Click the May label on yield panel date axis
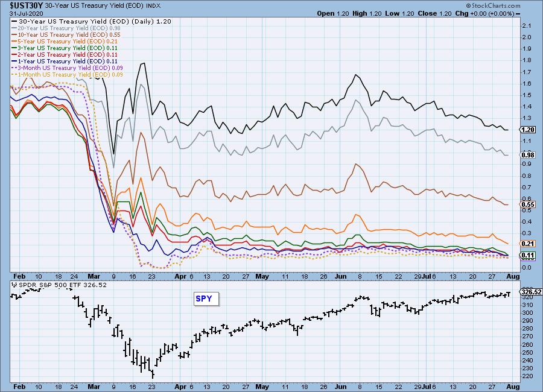 [x=262, y=276]
